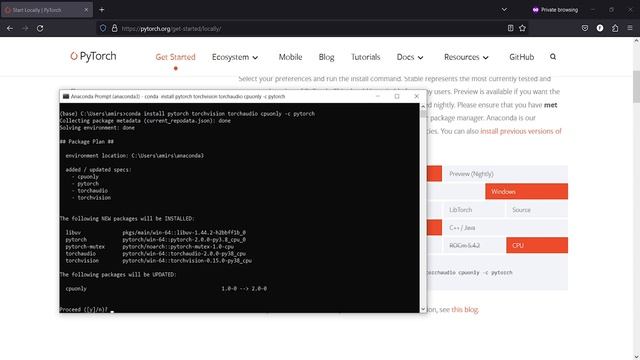Open the Firefox account icon
This screenshot has height=360, width=640.
click(600, 28)
